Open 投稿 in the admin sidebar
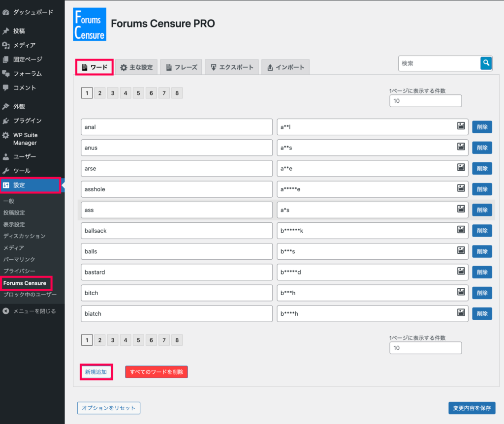The image size is (504, 424). pyautogui.click(x=32, y=31)
